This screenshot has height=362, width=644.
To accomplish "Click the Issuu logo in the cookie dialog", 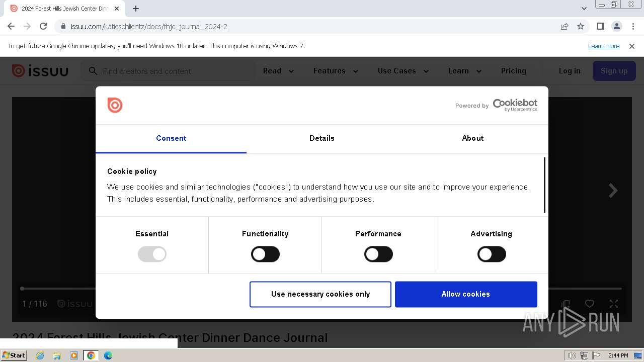I will (x=115, y=105).
